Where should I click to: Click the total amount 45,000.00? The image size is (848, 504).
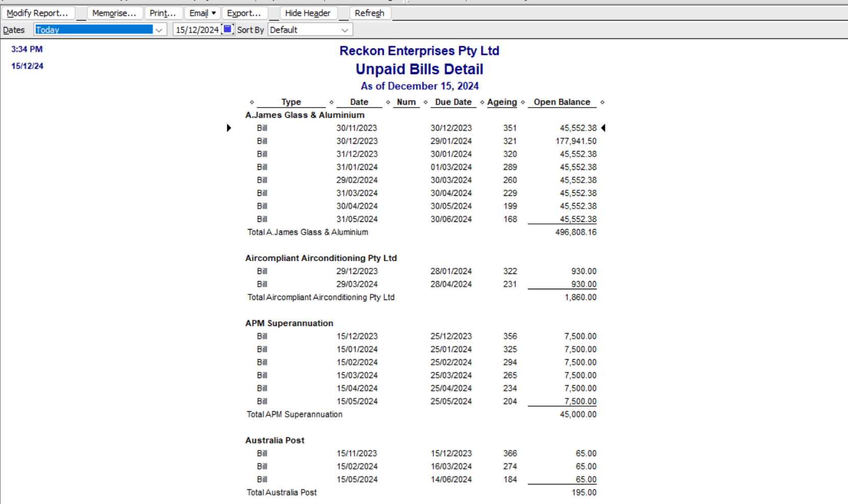(578, 414)
